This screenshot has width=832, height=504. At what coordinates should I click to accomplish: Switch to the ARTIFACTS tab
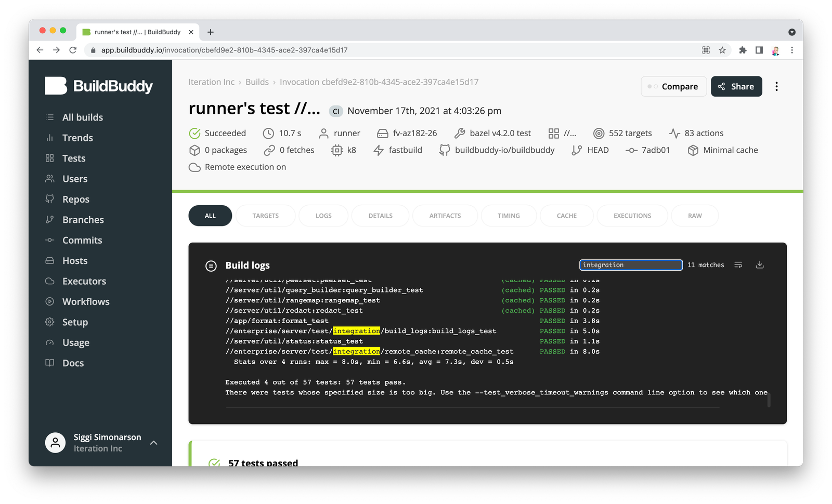coord(445,216)
